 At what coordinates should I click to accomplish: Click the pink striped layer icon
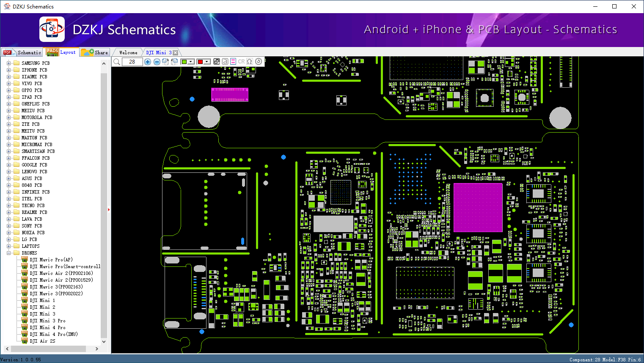coord(233,62)
